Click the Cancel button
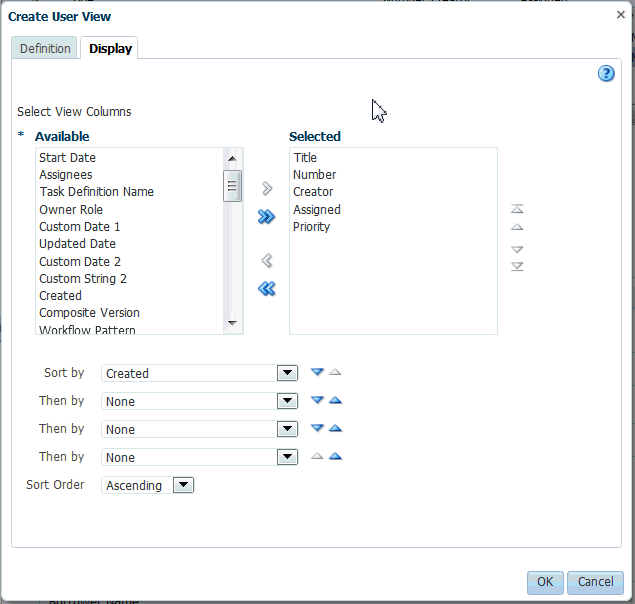Screen dimensions: 635x604 (595, 583)
